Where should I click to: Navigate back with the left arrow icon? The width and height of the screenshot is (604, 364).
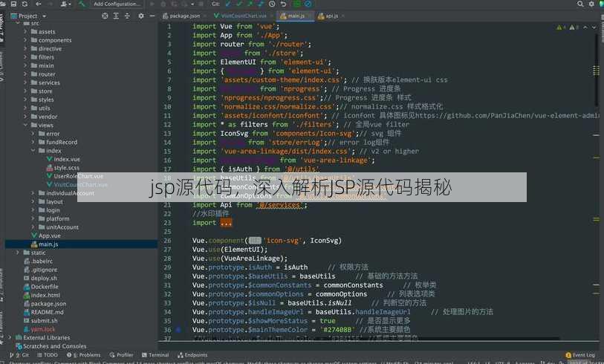pyautogui.click(x=39, y=4)
